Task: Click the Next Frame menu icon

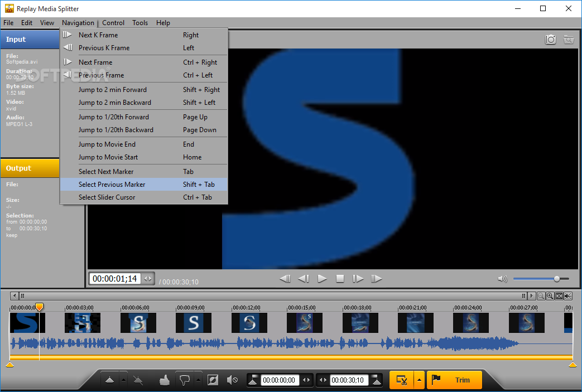Action: click(x=68, y=62)
